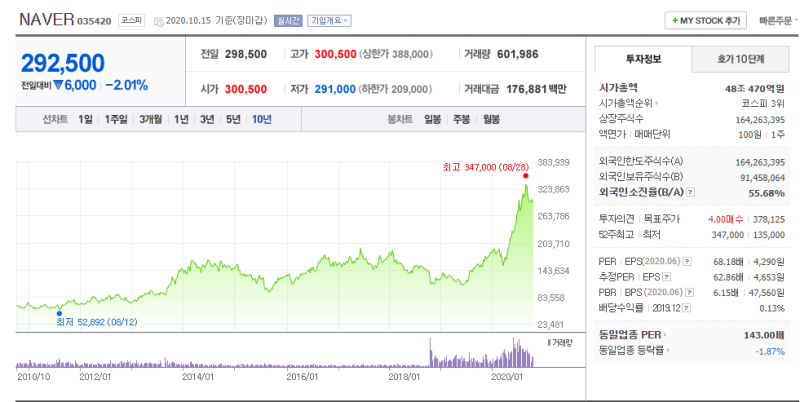Click the price change -2.01%
The height and width of the screenshot is (402, 800).
[127, 86]
